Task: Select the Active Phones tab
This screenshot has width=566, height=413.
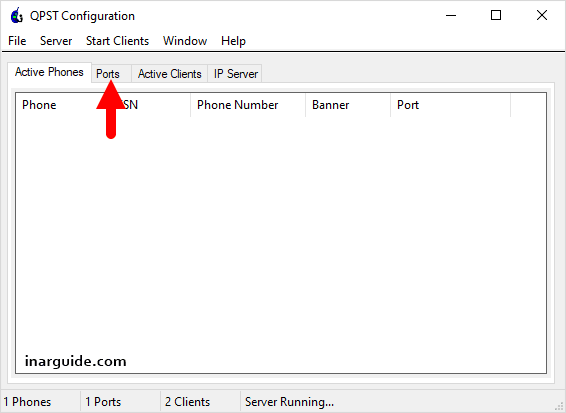Action: 49,72
